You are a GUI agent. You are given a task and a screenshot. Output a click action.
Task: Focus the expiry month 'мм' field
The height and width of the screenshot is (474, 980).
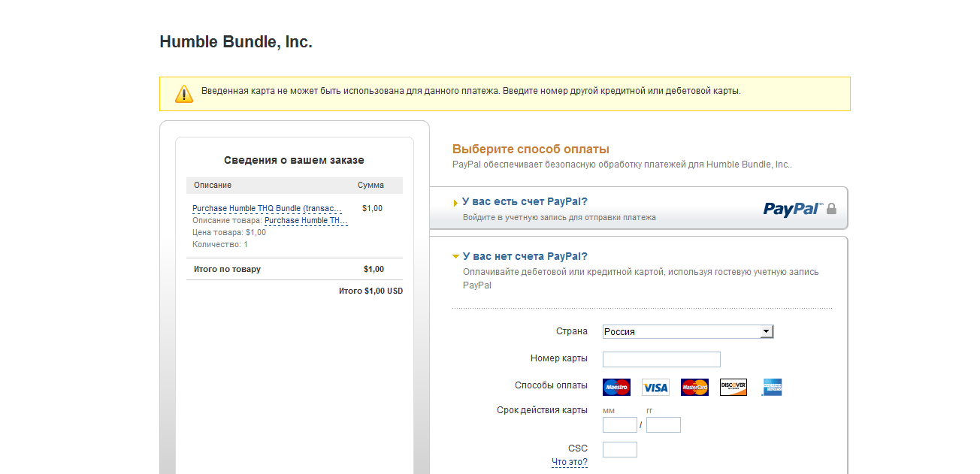pos(620,425)
